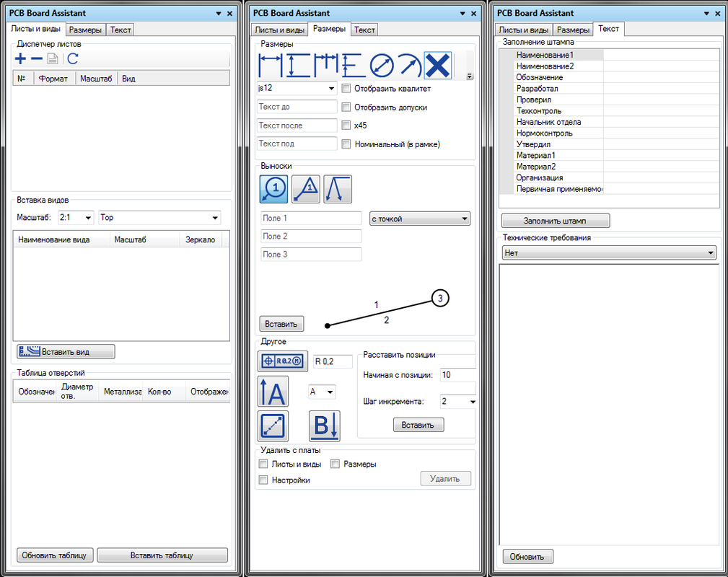Select the radius dimension tool
The width and height of the screenshot is (728, 577).
(409, 66)
